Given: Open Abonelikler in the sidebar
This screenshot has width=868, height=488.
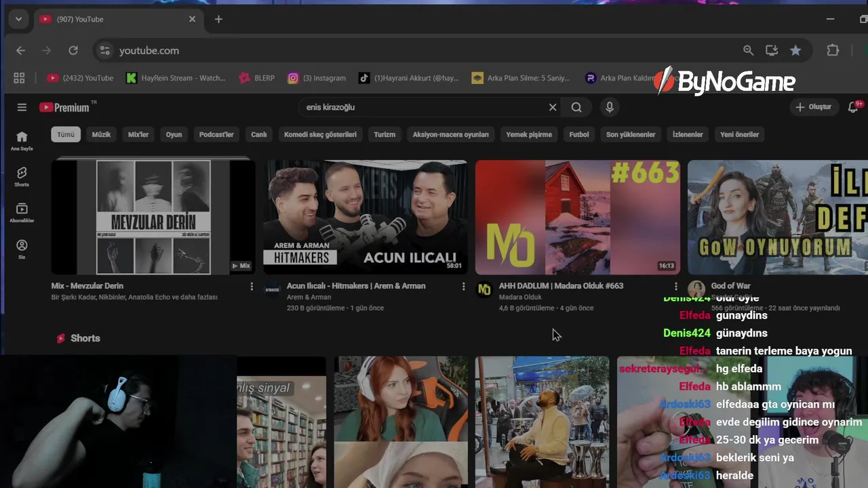Looking at the screenshot, I should coord(22,213).
